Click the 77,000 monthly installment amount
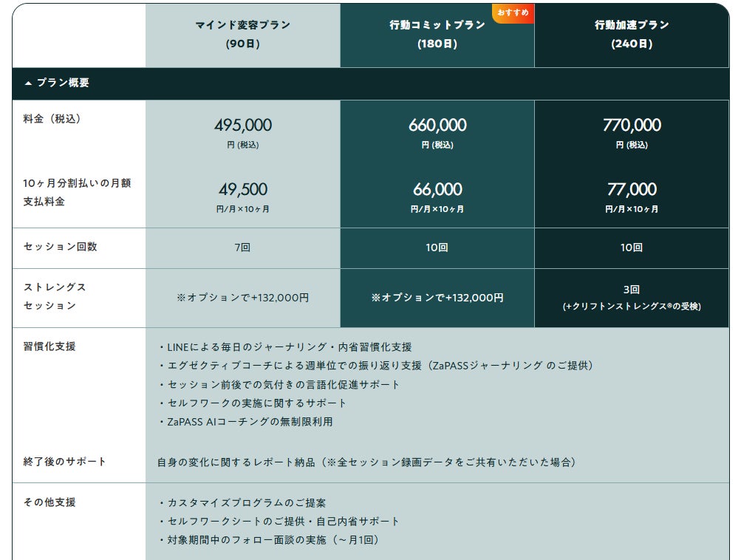The image size is (741, 560). point(632,190)
